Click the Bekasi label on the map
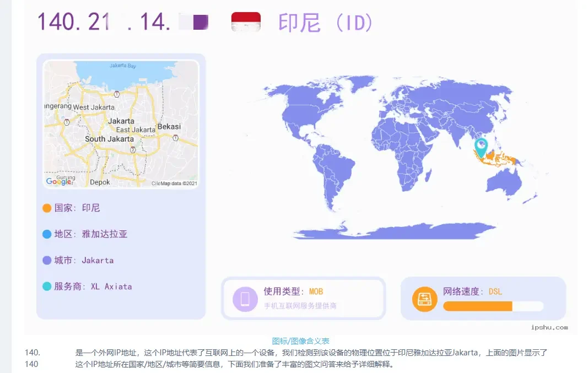This screenshot has width=588, height=373. [x=169, y=126]
